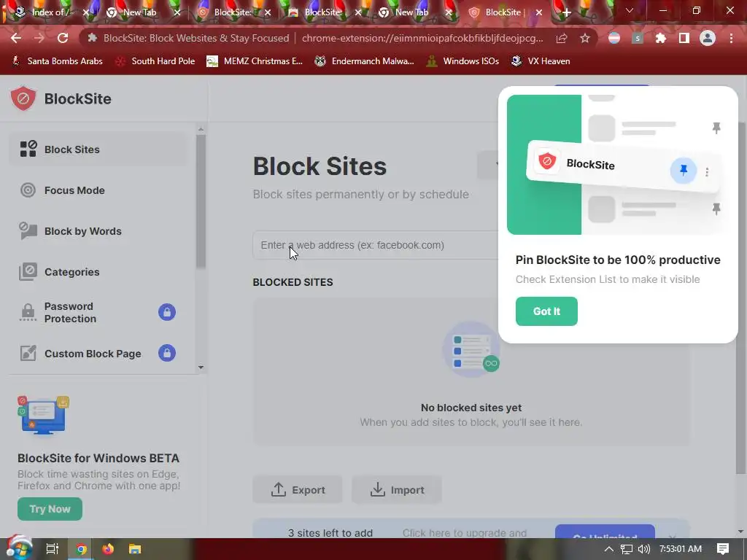Click the sidebar scroll down arrow
Viewport: 747px width, 560px height.
pos(201,367)
